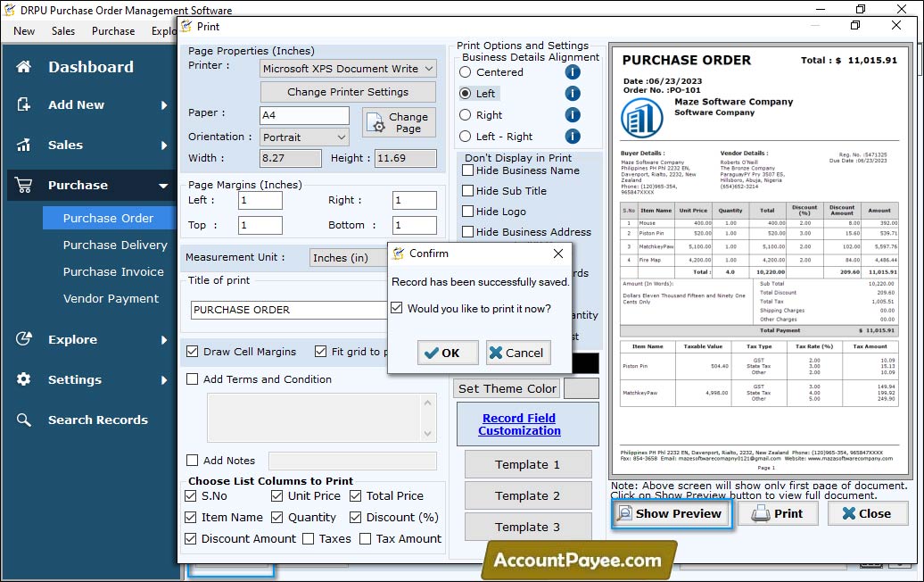Click the Add New document icon
The image size is (924, 582).
[23, 104]
